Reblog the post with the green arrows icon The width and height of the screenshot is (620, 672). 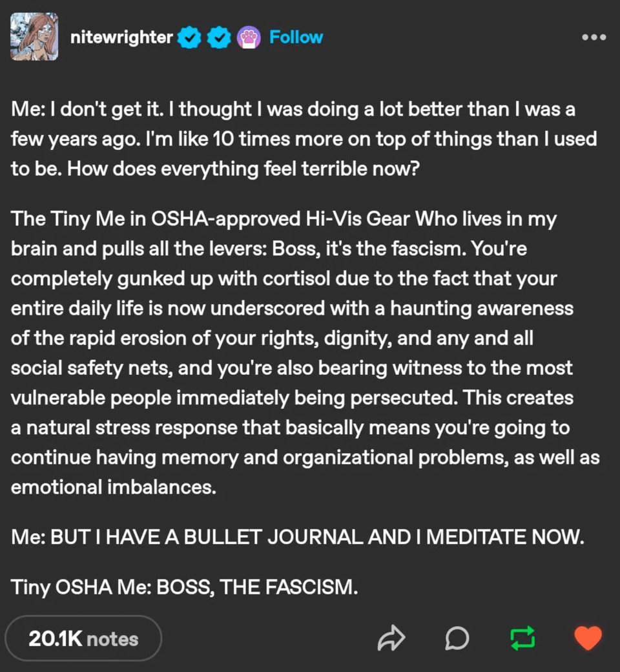(522, 638)
